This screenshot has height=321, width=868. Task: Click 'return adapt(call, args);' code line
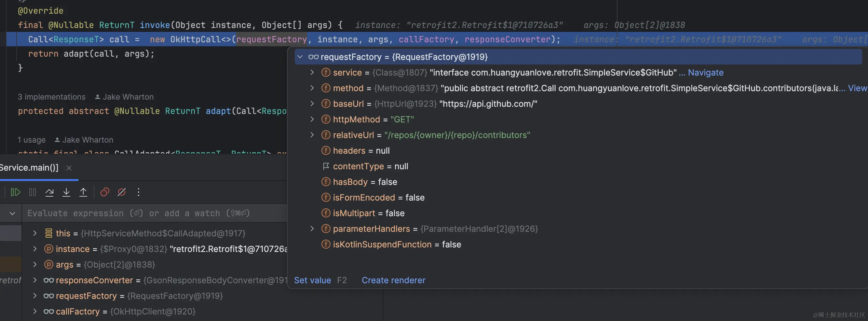click(91, 54)
